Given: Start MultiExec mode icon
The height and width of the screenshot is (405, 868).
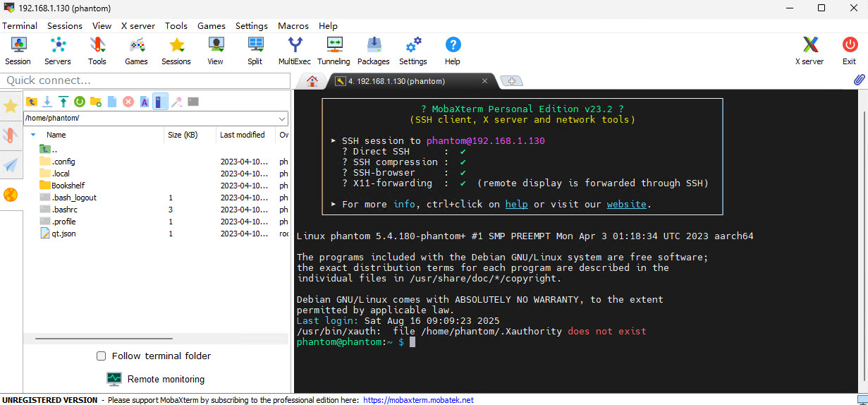Looking at the screenshot, I should tap(295, 51).
